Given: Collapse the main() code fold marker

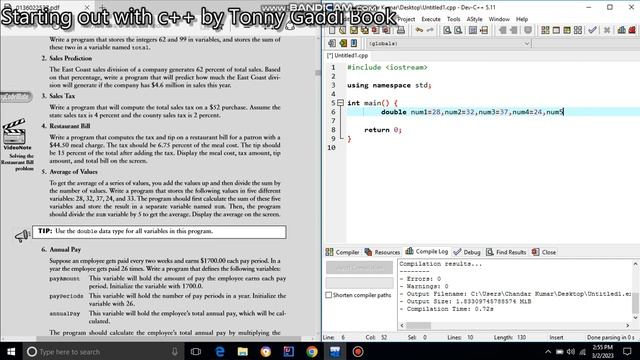Looking at the screenshot, I should (x=340, y=103).
